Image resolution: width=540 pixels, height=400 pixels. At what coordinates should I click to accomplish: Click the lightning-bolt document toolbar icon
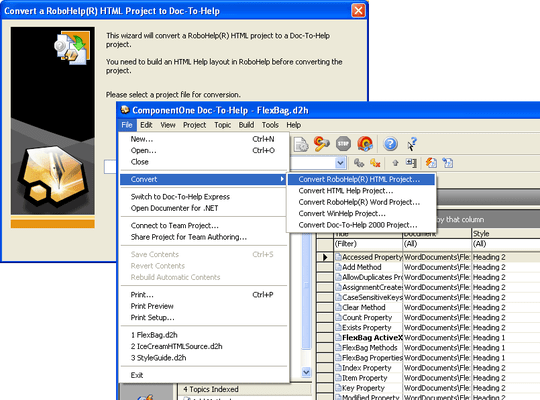(x=431, y=163)
